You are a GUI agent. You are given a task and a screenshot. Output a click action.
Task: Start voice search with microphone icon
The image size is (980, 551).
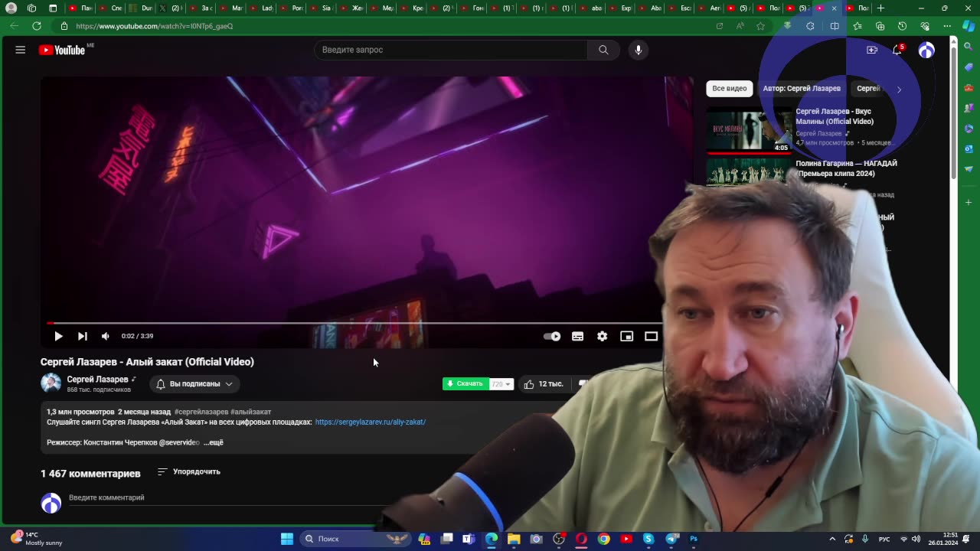(x=639, y=50)
